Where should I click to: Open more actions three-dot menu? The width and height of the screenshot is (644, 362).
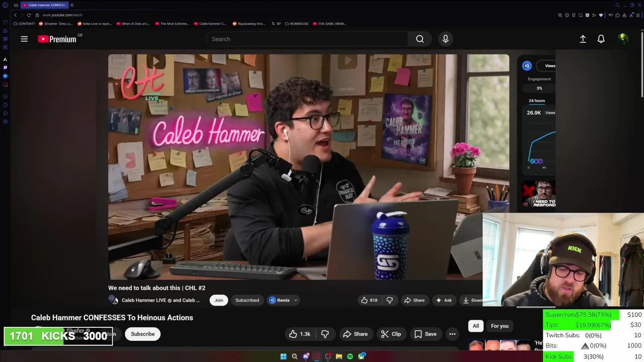coord(452,334)
